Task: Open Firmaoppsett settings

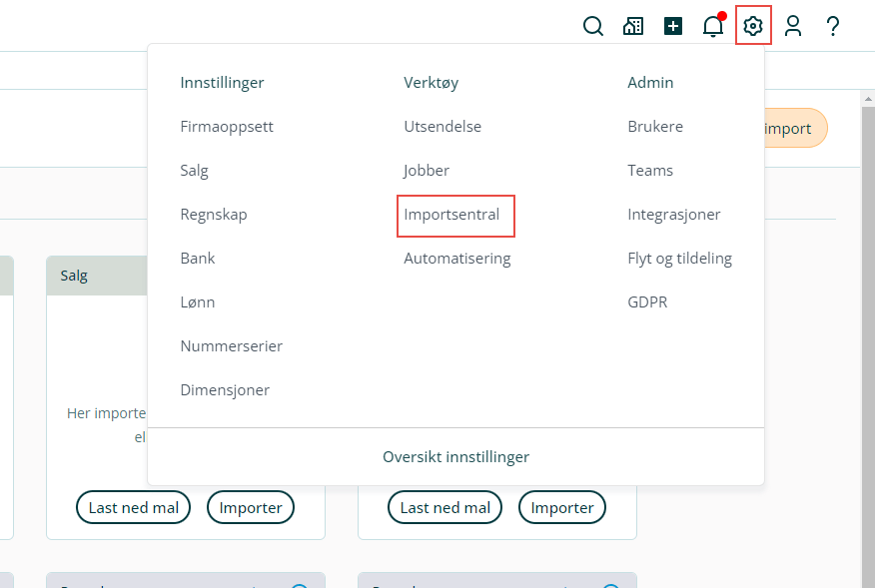Action: pos(227,127)
